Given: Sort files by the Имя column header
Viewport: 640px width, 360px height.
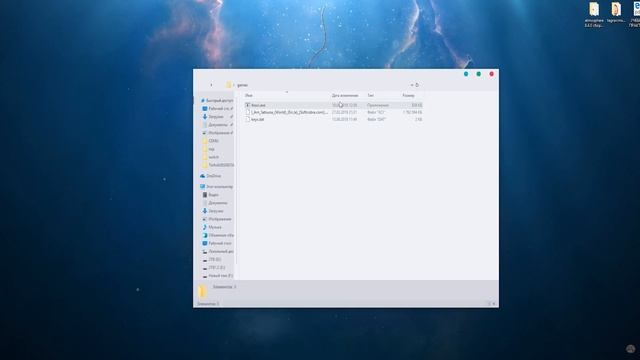Looking at the screenshot, I should (249, 96).
